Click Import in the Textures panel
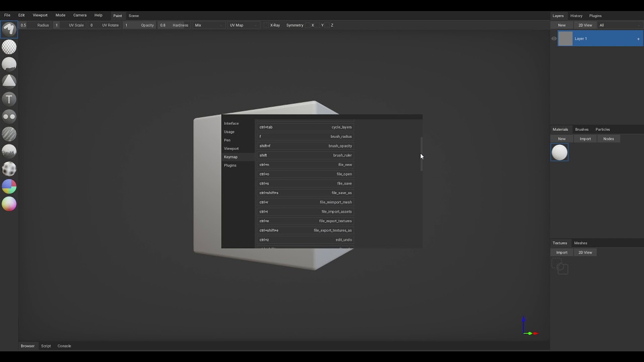The image size is (644, 362). 561,252
